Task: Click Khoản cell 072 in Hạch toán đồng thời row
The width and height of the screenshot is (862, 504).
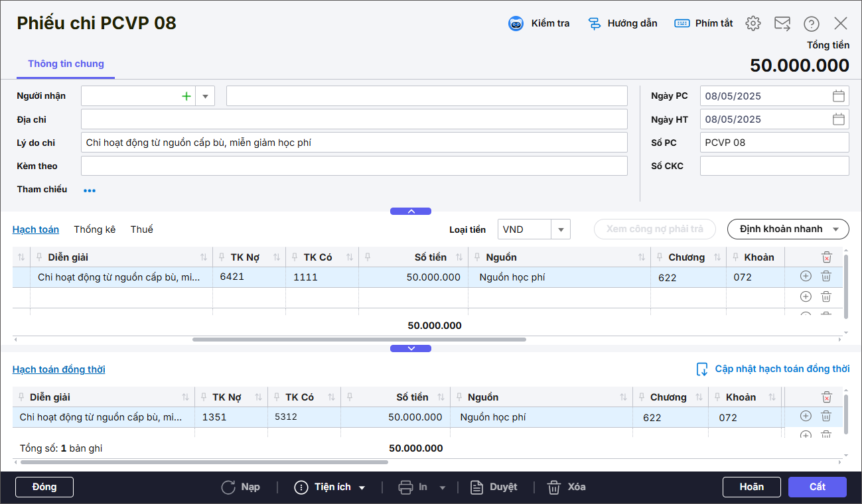Action: [745, 417]
